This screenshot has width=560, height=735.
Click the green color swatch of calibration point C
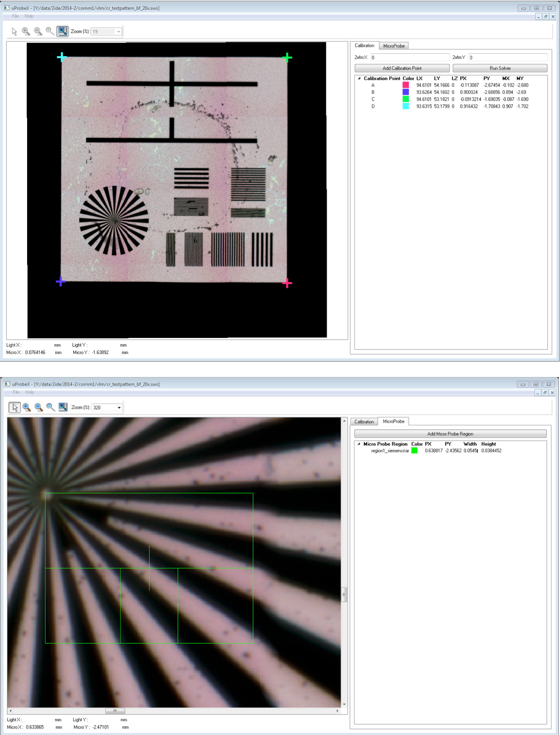(406, 99)
